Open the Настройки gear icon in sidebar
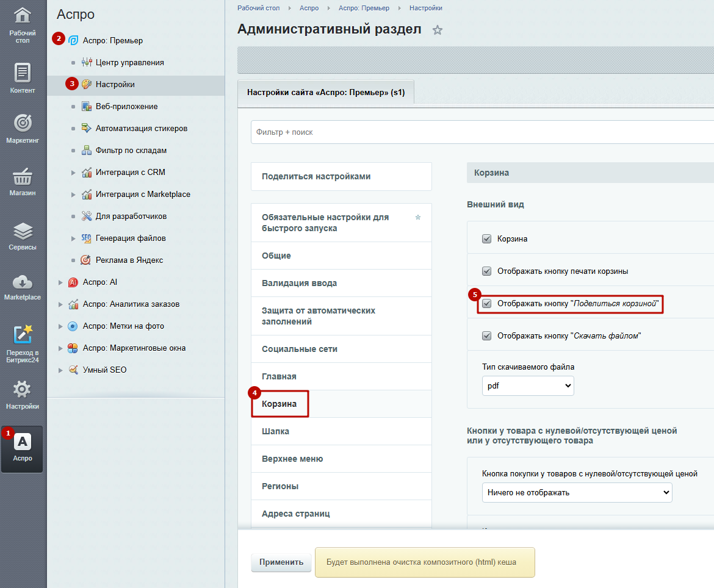Screen dimensions: 714x588 (x=23, y=389)
